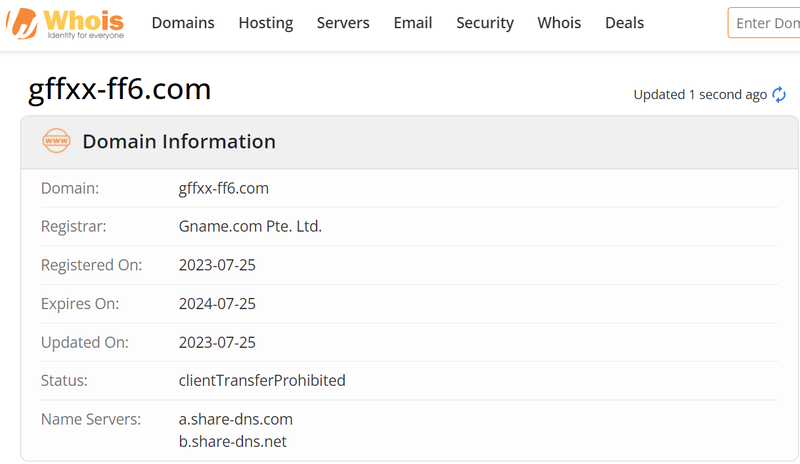The height and width of the screenshot is (464, 800).
Task: Select the clientTransferProhibited status value
Action: [262, 381]
